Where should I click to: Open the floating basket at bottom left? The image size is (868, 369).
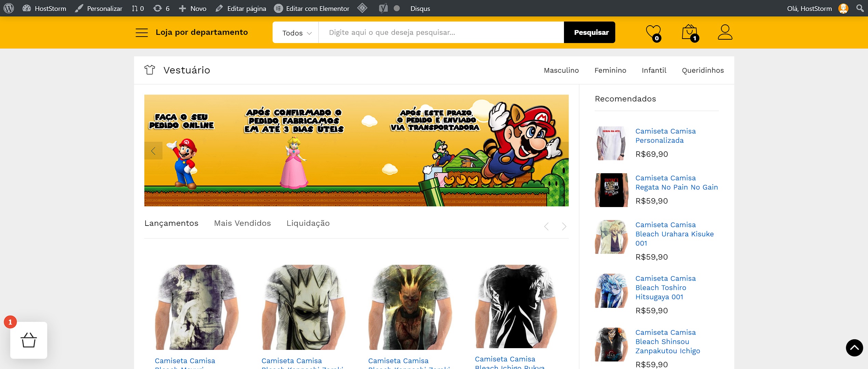[29, 340]
